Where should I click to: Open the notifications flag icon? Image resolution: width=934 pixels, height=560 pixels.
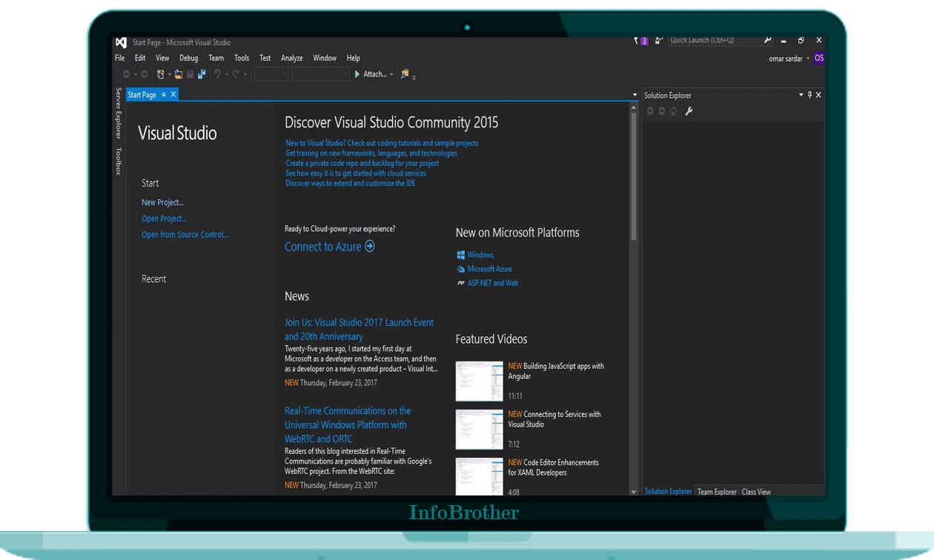(x=637, y=41)
